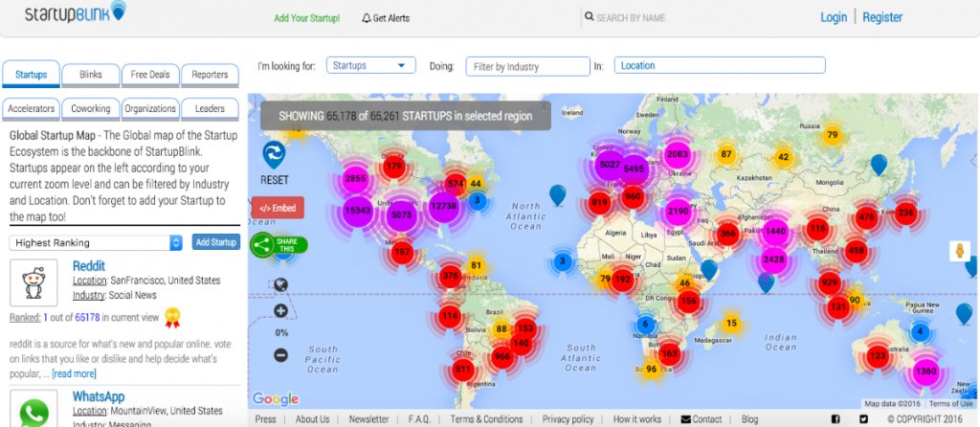This screenshot has height=427, width=980.
Task: Click the Location input field
Action: pos(720,65)
